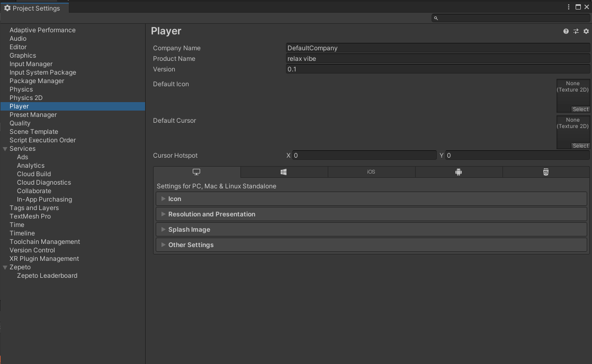
Task: Open Timeline settings
Action: click(22, 233)
